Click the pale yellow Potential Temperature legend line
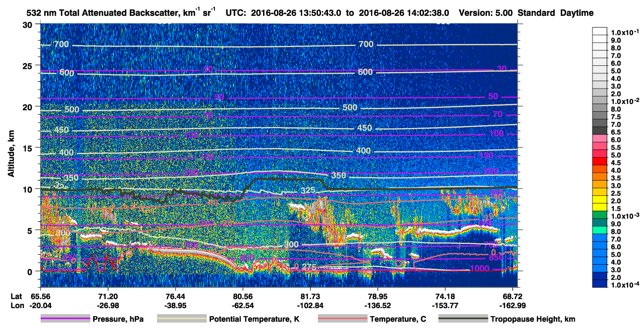 tap(181, 319)
